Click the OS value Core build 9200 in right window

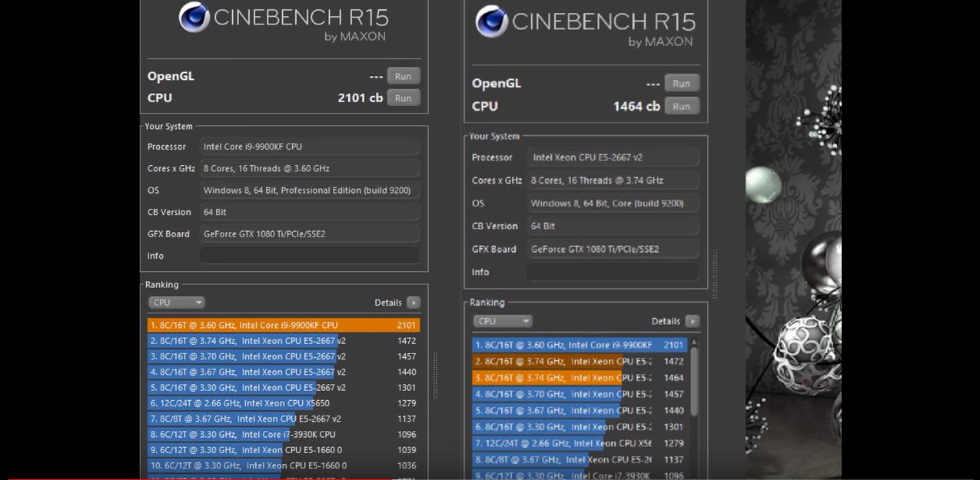click(613, 204)
